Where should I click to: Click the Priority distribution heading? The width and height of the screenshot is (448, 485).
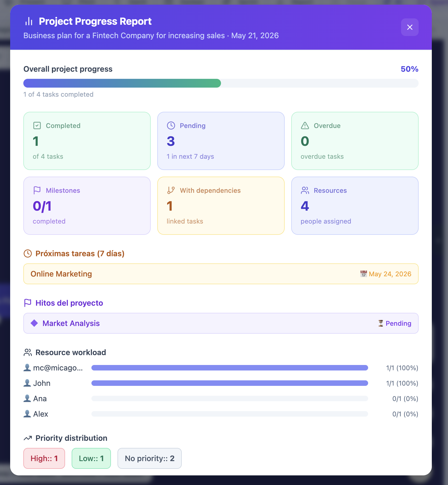[71, 438]
